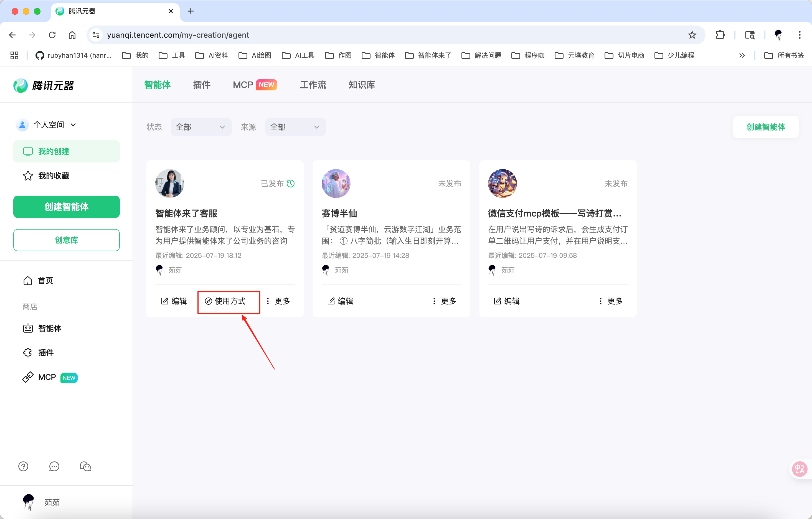
Task: Click the version history clock icon beside 已发布
Action: pyautogui.click(x=291, y=184)
